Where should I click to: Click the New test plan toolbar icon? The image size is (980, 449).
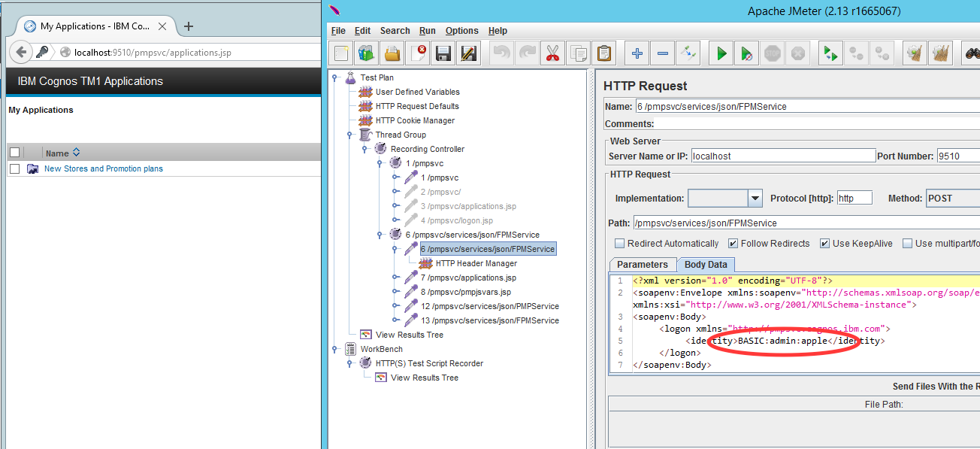(342, 53)
